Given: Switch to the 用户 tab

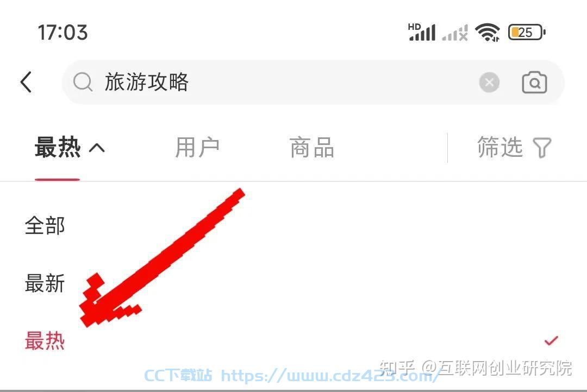Looking at the screenshot, I should click(x=197, y=147).
